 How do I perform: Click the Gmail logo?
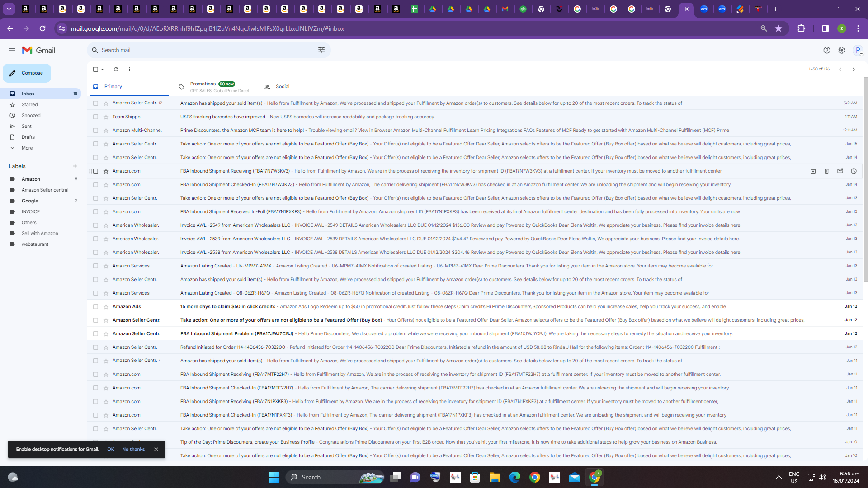click(39, 50)
